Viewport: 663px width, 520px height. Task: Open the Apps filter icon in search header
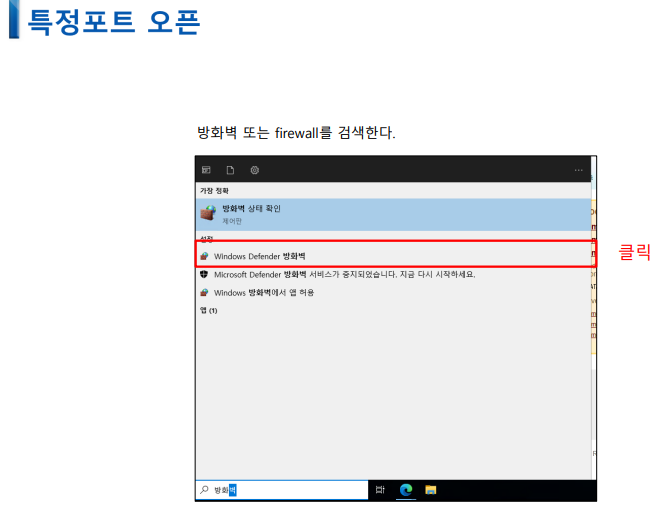point(206,170)
